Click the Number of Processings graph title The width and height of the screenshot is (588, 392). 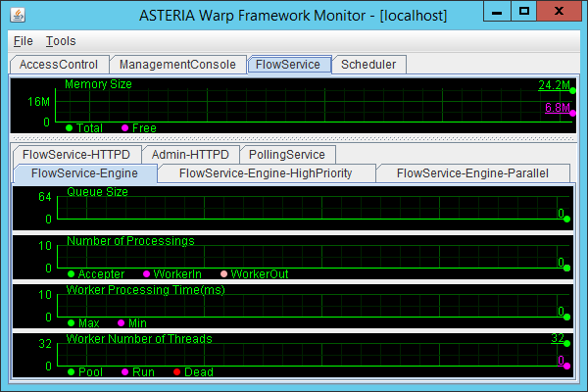[x=130, y=240]
